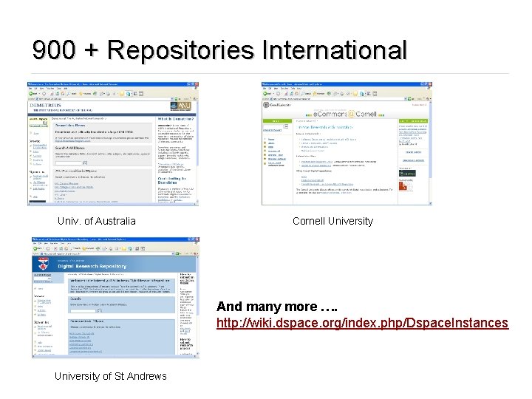
Task: Select the Cornell University screenshot thumbnail
Action: tap(347, 143)
